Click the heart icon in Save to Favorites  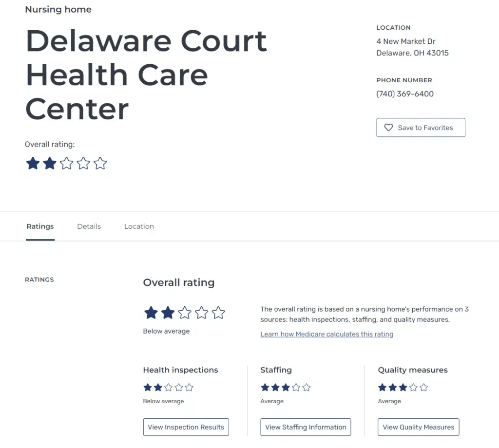[388, 128]
